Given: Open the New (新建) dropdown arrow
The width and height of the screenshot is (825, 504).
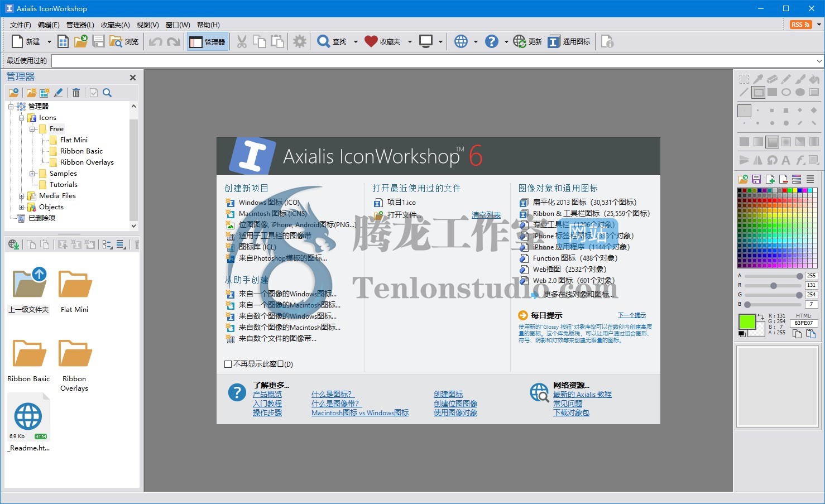Looking at the screenshot, I should 49,42.
